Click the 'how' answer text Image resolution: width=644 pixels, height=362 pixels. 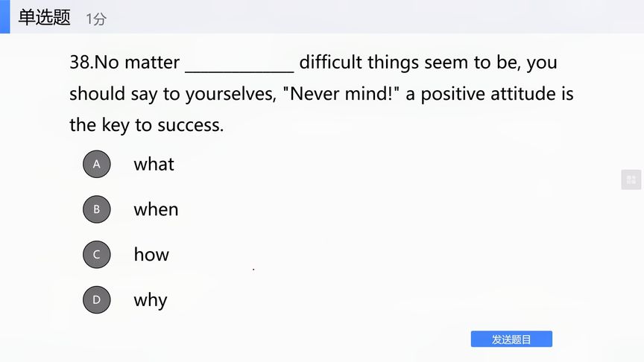[x=151, y=255]
